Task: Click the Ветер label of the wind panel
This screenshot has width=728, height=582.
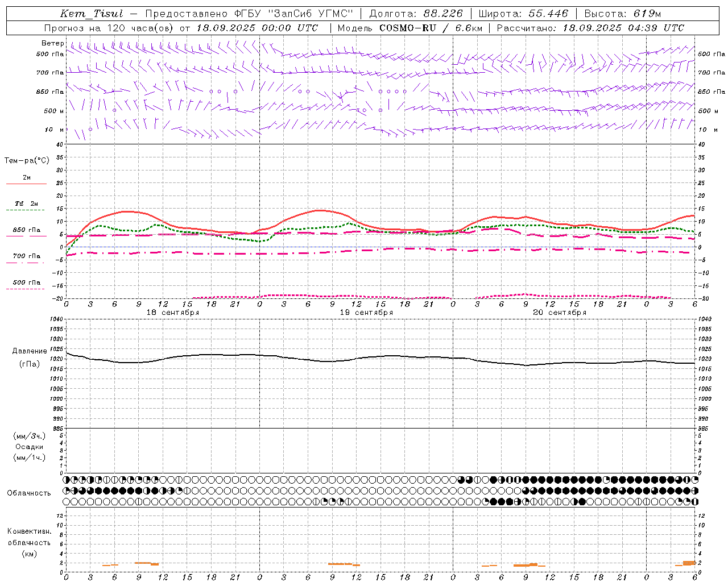Action: click(53, 43)
